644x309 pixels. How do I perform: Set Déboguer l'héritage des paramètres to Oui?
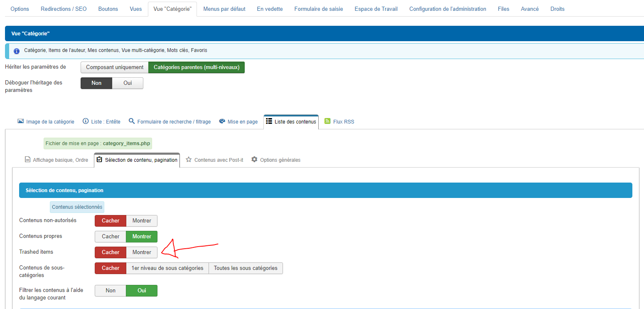(128, 83)
